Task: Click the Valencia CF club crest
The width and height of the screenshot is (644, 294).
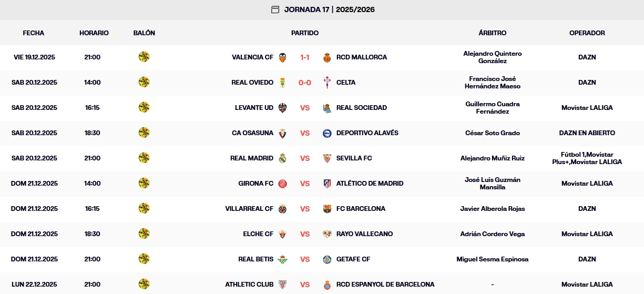Action: point(282,57)
